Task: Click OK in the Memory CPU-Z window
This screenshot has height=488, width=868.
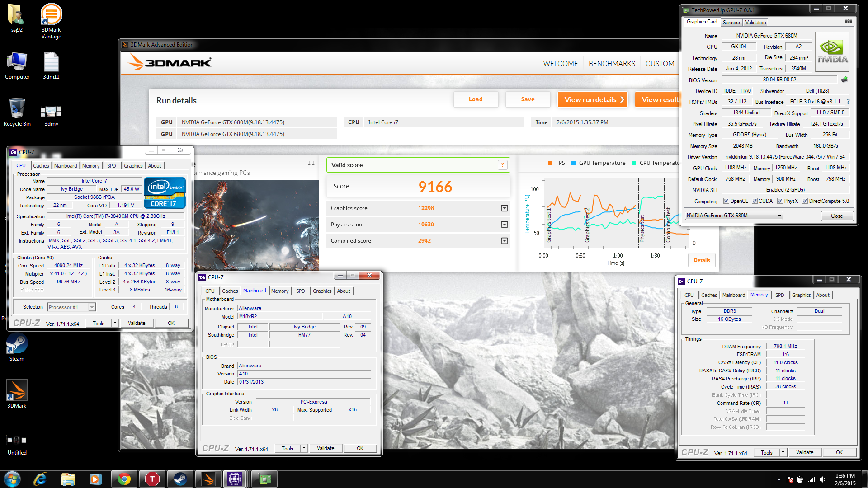Action: click(x=839, y=452)
